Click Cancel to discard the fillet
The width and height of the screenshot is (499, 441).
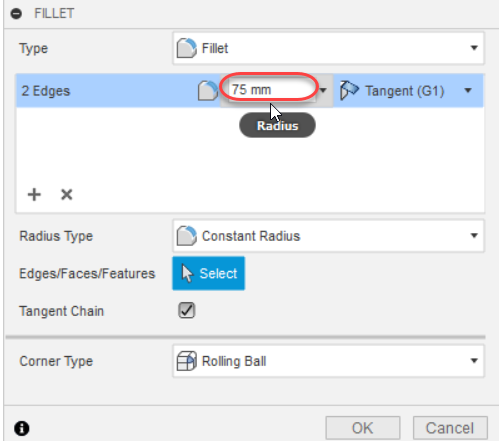pyautogui.click(x=450, y=428)
